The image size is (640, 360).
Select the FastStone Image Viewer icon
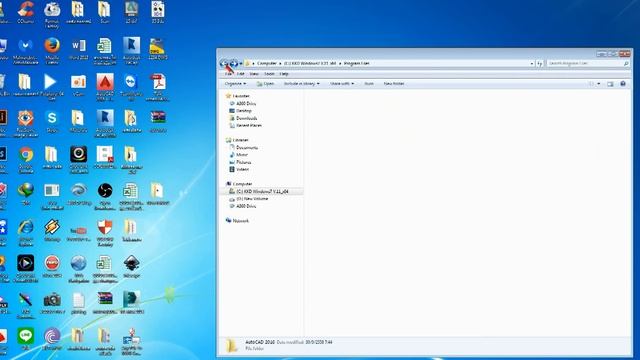tap(25, 123)
